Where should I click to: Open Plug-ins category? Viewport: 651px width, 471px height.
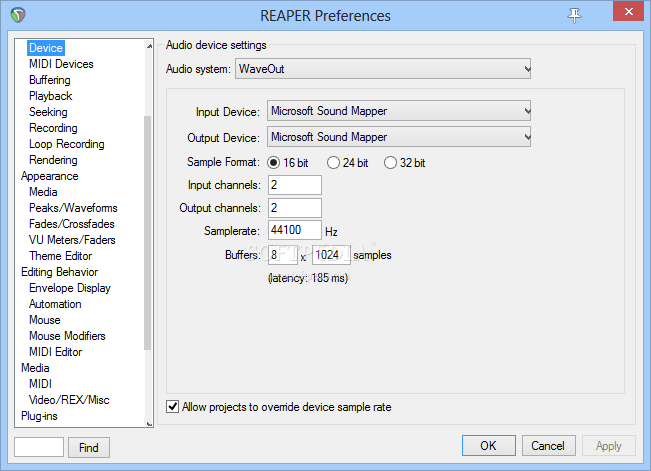coord(39,416)
